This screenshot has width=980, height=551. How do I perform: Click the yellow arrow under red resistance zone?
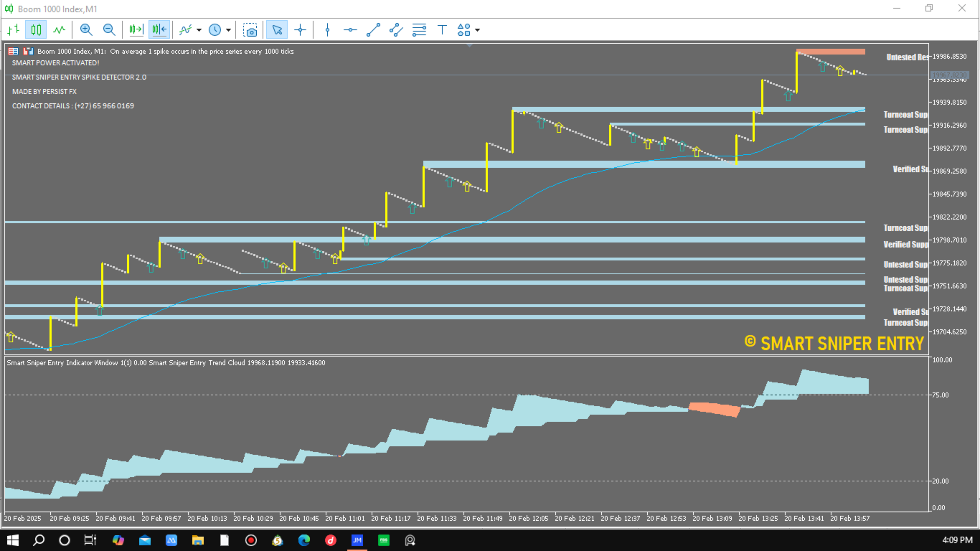[x=840, y=70]
